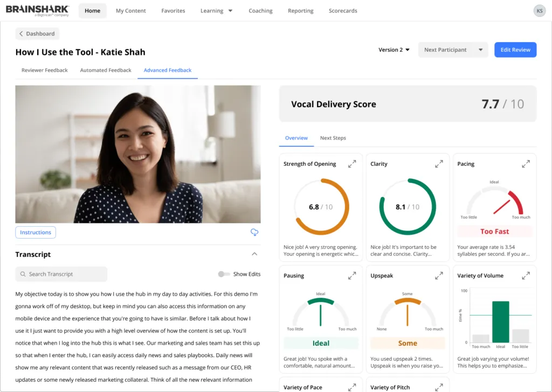Viewport: 552px width, 392px height.
Task: Open the Reporting page
Action: pyautogui.click(x=301, y=11)
